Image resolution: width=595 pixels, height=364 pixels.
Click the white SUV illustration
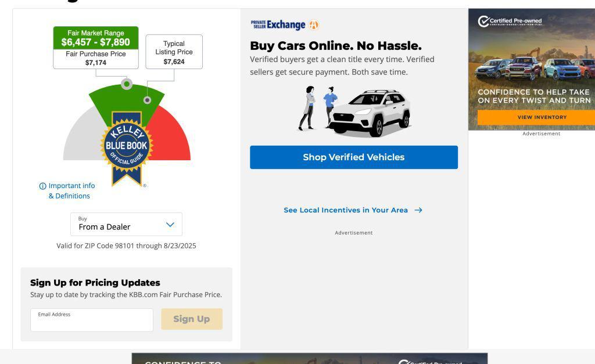(369, 113)
